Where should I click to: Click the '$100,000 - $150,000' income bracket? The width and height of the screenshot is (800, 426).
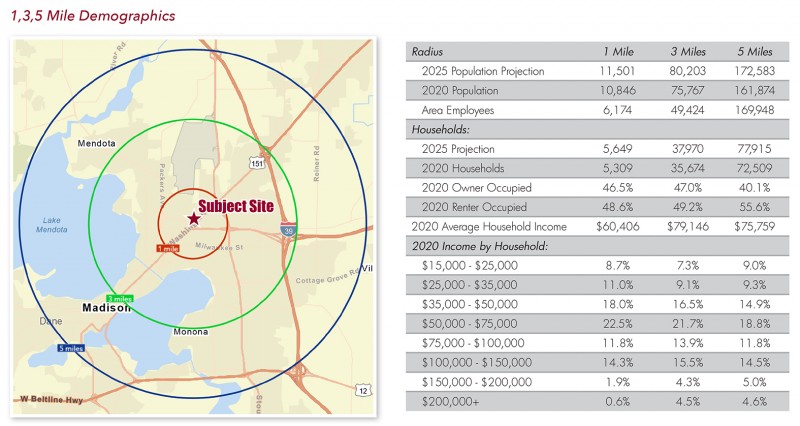(x=477, y=363)
